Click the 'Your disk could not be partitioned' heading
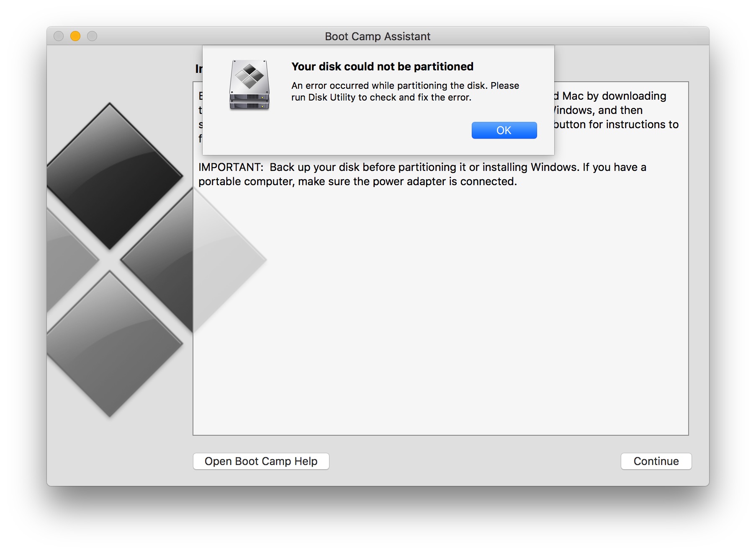 [x=382, y=67]
